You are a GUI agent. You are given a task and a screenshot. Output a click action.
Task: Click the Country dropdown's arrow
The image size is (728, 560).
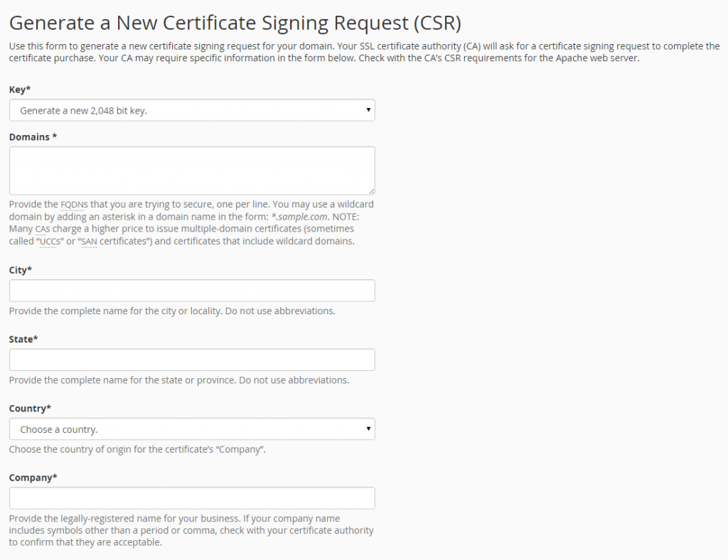(369, 429)
